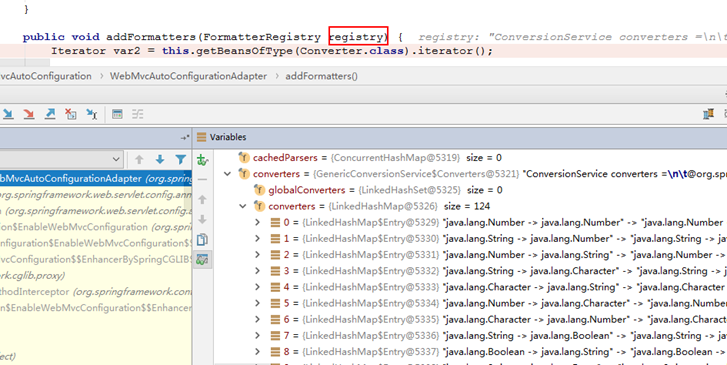Screen dimensions: 727x365
Task: Click the hide Frames panel pin icon
Action: [x=185, y=137]
